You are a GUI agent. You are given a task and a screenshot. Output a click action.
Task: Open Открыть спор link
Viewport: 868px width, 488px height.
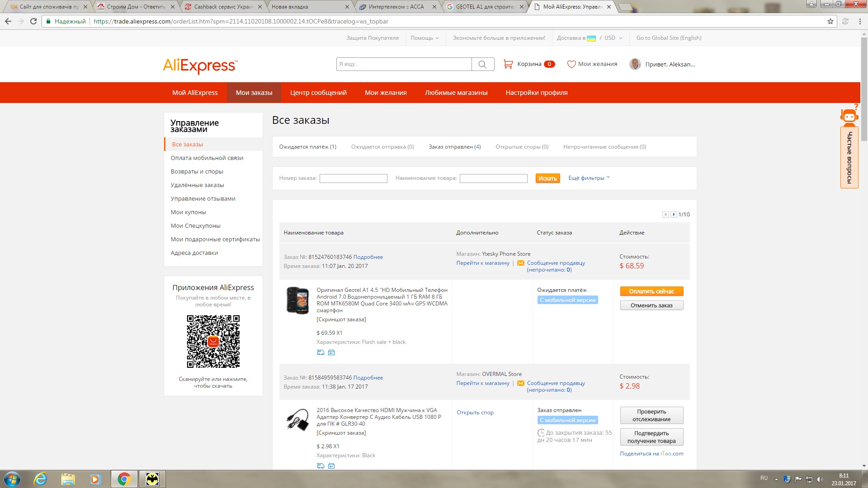pyautogui.click(x=475, y=413)
